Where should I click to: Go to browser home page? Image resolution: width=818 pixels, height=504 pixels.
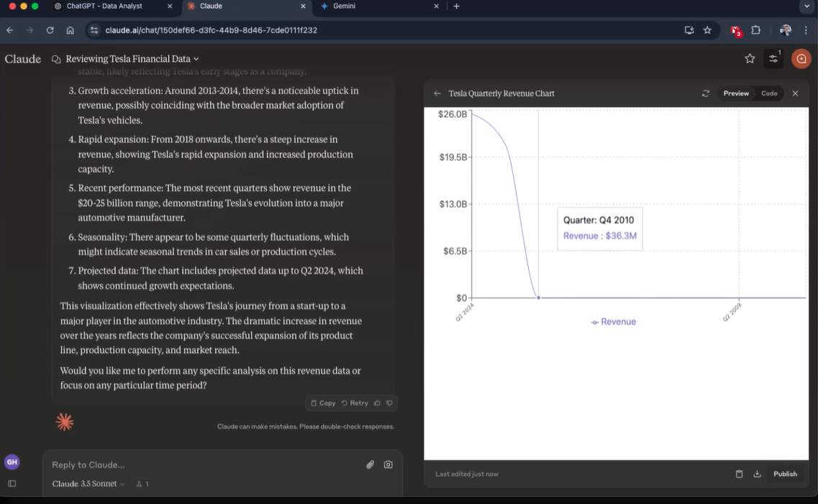[x=70, y=30]
